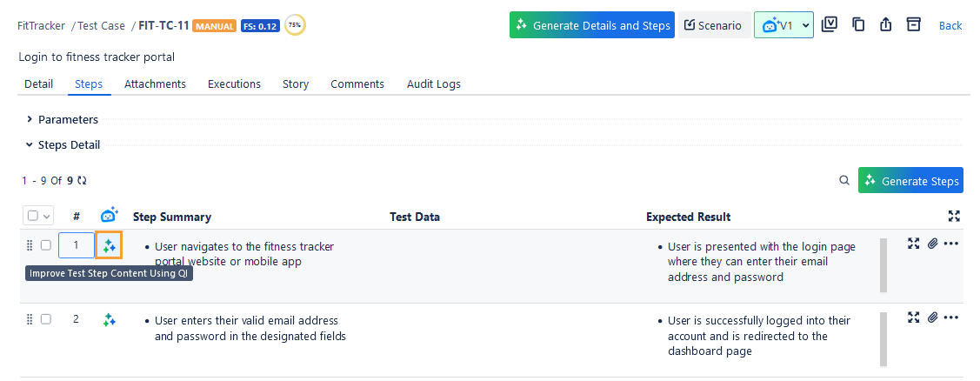Switch to the Executions tab
The width and height of the screenshot is (980, 381).
[234, 84]
